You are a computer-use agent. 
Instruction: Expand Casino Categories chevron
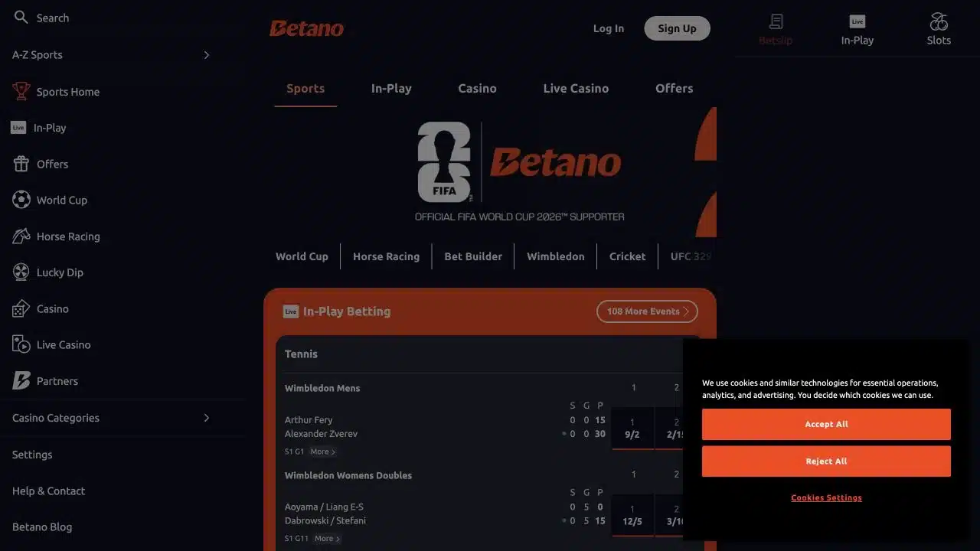[207, 418]
